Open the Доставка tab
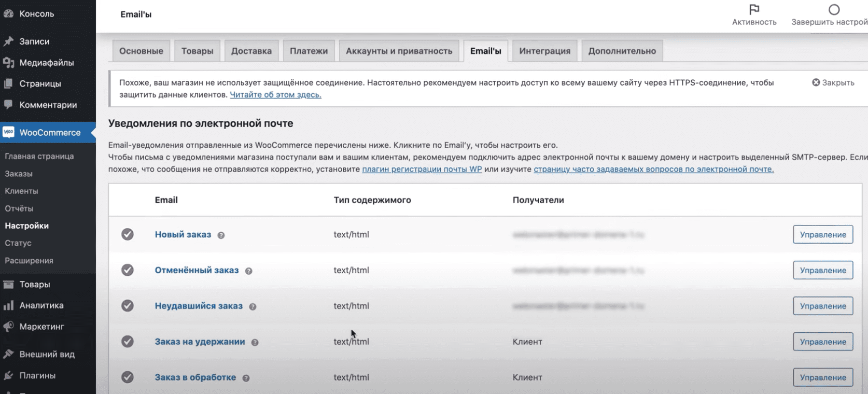Image resolution: width=868 pixels, height=394 pixels. (251, 51)
